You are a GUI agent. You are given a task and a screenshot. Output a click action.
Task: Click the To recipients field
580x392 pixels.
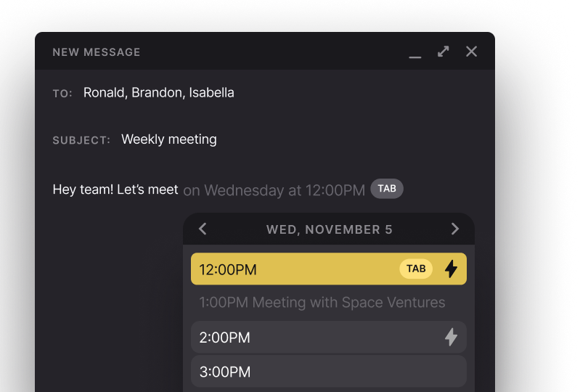tap(159, 92)
